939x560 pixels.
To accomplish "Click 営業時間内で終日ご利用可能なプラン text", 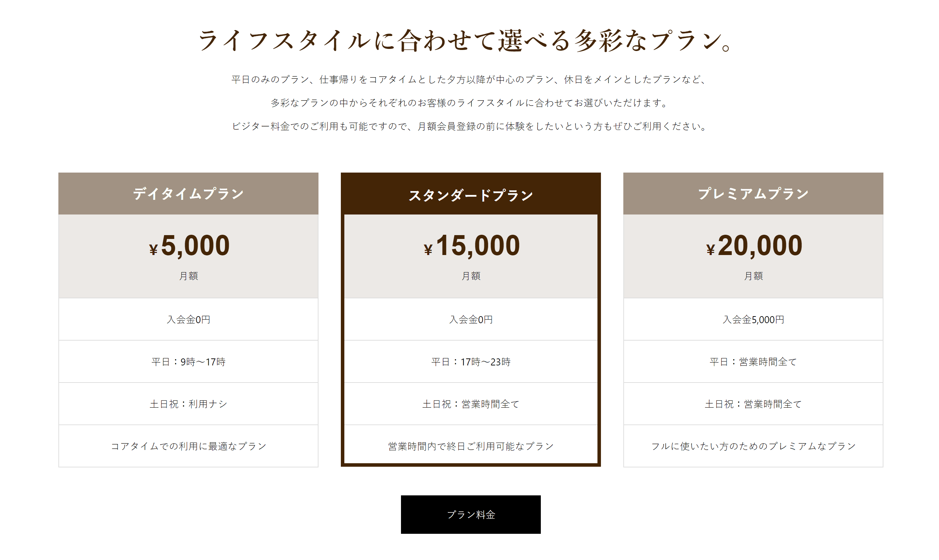I will pos(471,446).
